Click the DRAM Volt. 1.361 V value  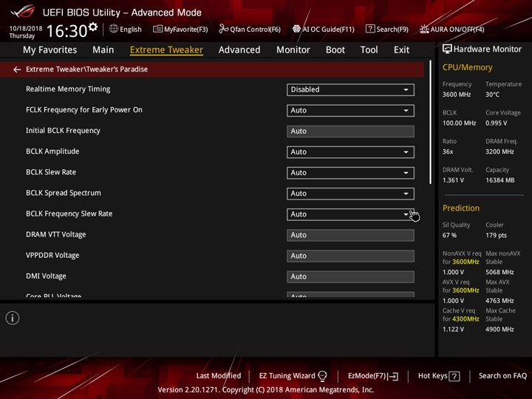click(453, 180)
